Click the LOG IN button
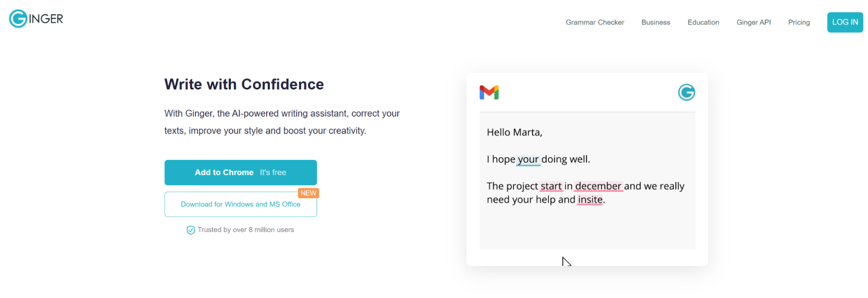This screenshot has height=298, width=868. coord(845,22)
